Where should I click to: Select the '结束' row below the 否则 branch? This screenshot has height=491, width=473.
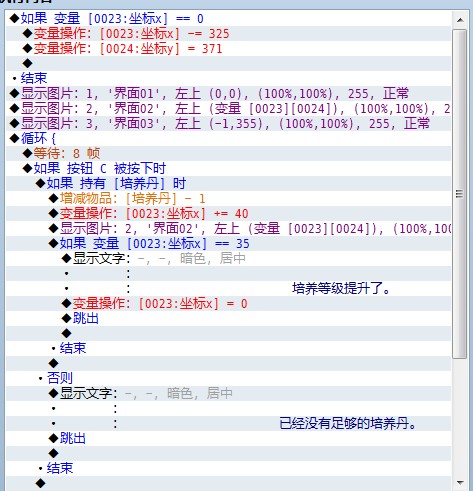click(x=229, y=468)
